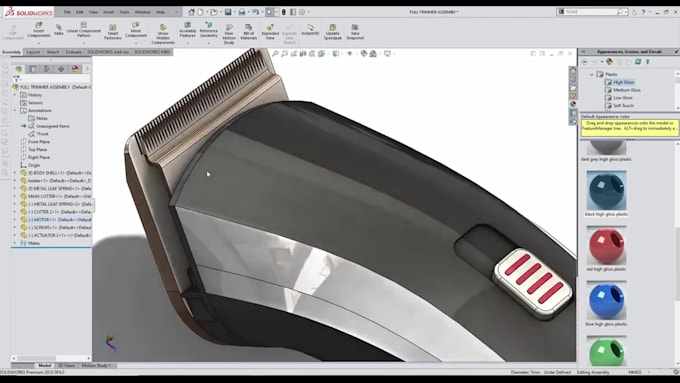
Task: Select blue high gloss plastic swatch
Action: click(x=606, y=301)
